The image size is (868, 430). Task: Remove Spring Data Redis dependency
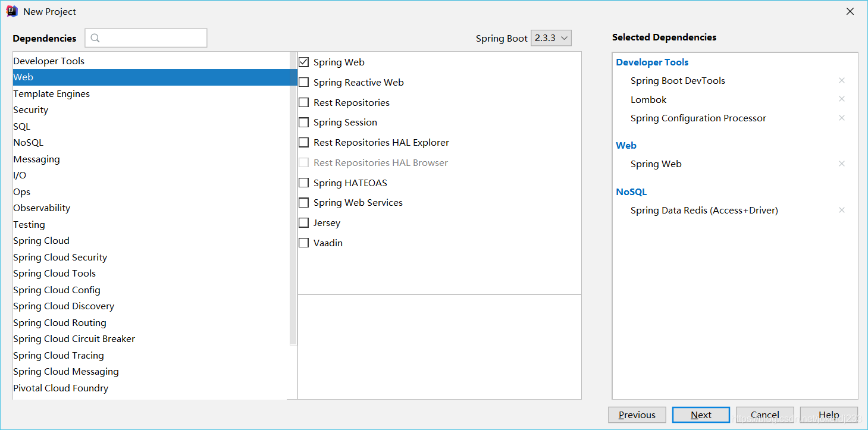(841, 210)
